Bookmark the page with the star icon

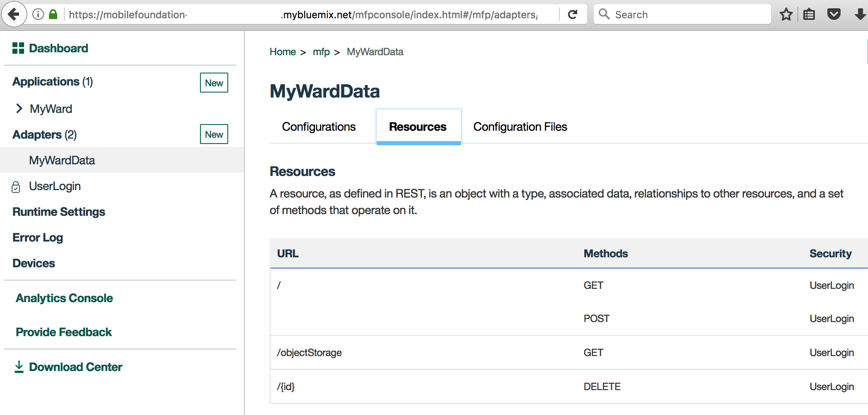786,14
